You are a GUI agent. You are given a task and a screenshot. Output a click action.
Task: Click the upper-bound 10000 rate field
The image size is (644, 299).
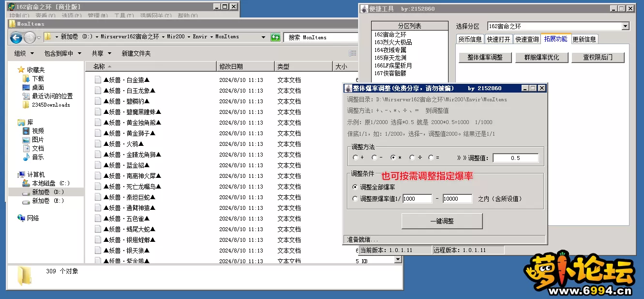pyautogui.click(x=457, y=199)
